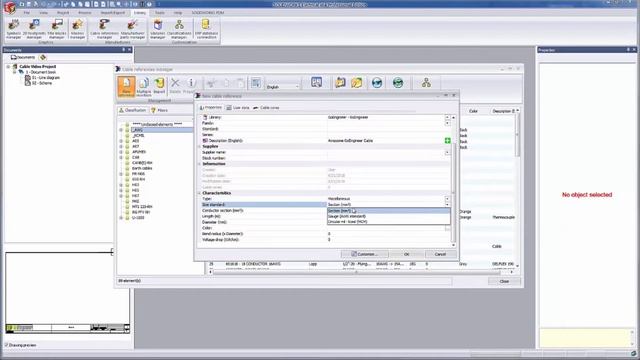Image resolution: width=640 pixels, height=360 pixels.
Task: Click the Customize button
Action: [x=364, y=254]
